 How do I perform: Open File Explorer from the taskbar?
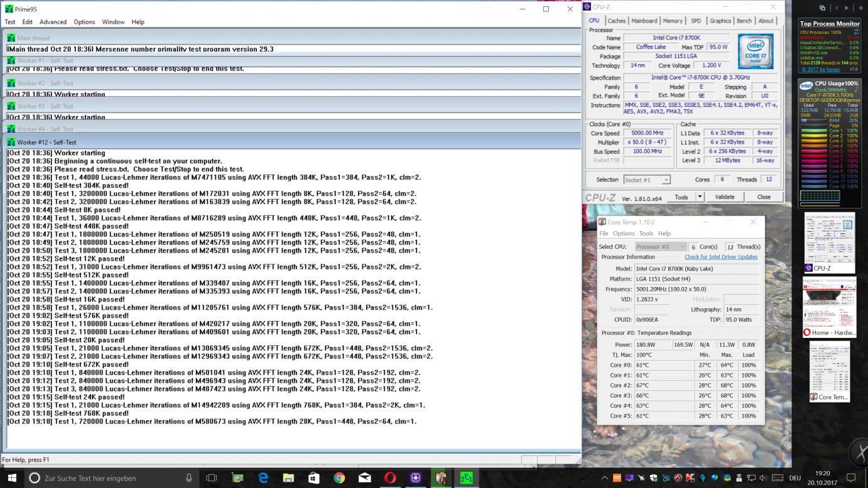(288, 478)
